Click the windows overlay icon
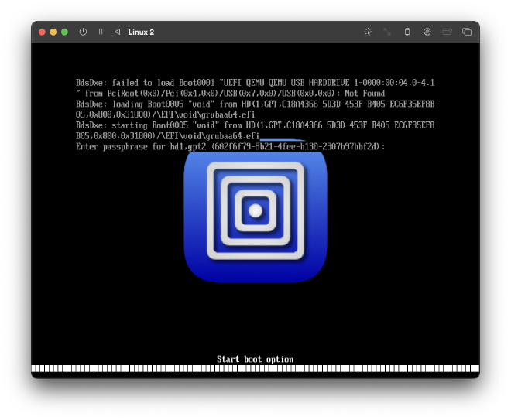 (x=467, y=32)
